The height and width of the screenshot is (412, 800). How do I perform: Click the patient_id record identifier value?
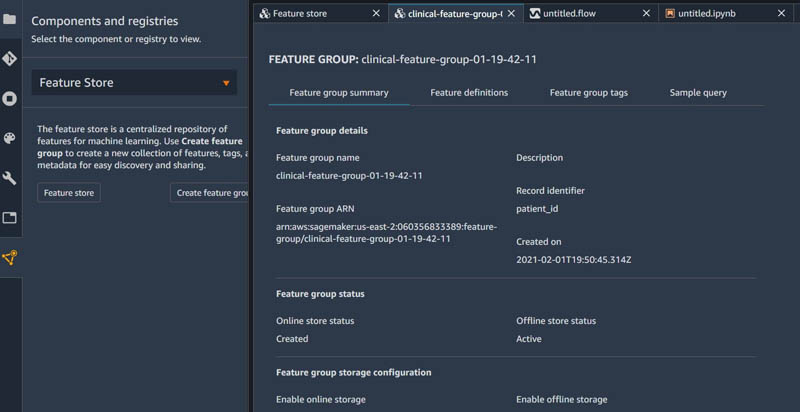pos(537,209)
